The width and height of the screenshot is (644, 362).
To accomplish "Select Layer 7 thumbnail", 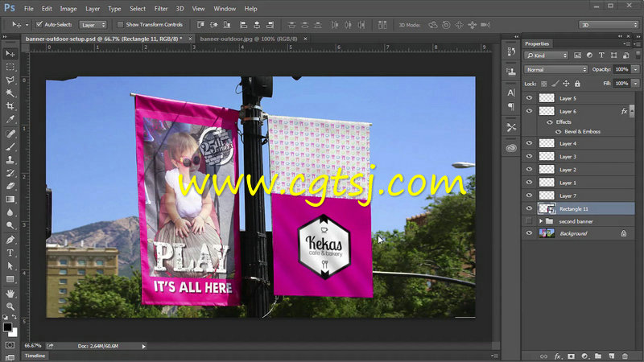I will pyautogui.click(x=547, y=195).
